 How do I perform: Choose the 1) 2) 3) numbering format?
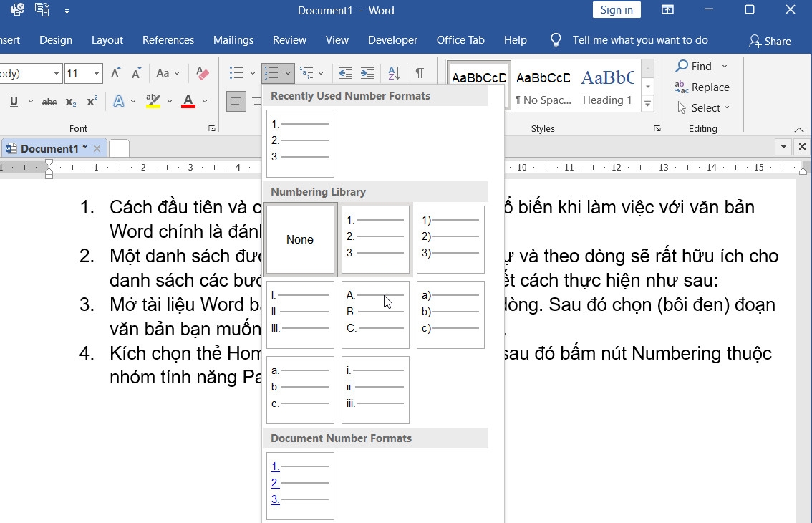click(450, 239)
